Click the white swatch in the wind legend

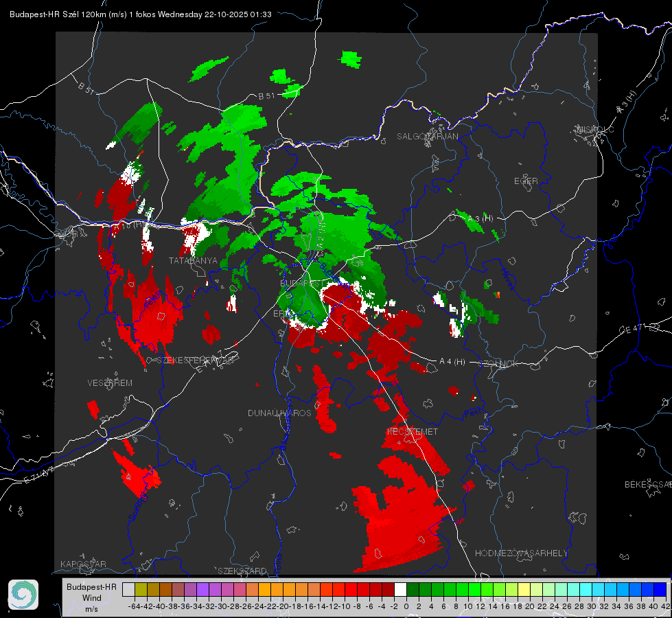400,589
